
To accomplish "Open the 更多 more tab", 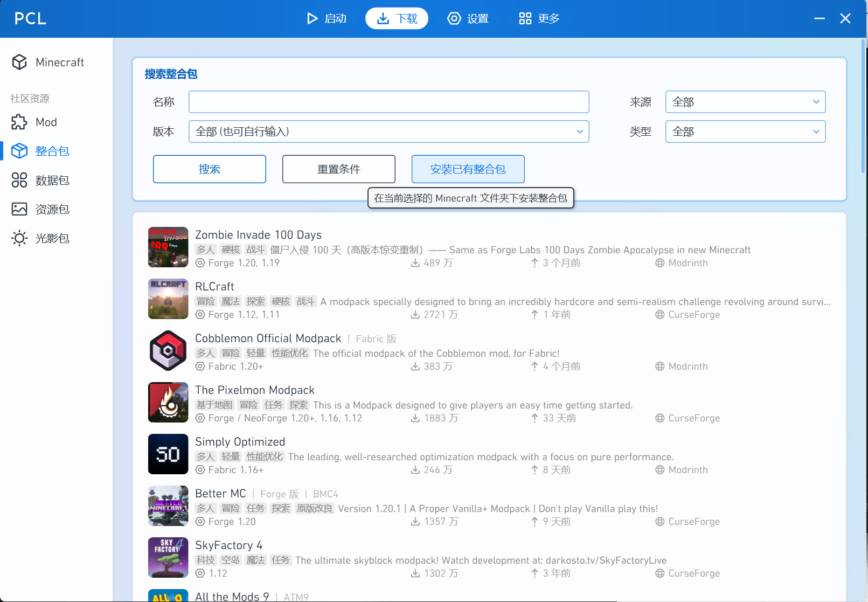I will tap(539, 19).
